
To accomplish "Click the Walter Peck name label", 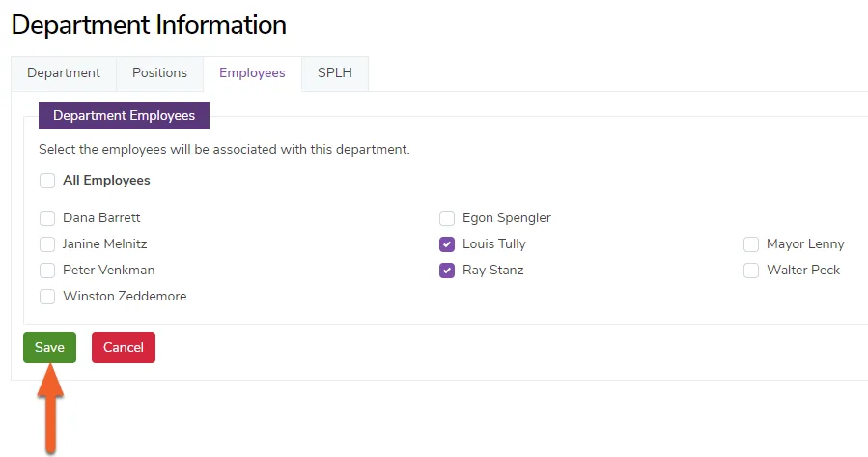I will [803, 270].
